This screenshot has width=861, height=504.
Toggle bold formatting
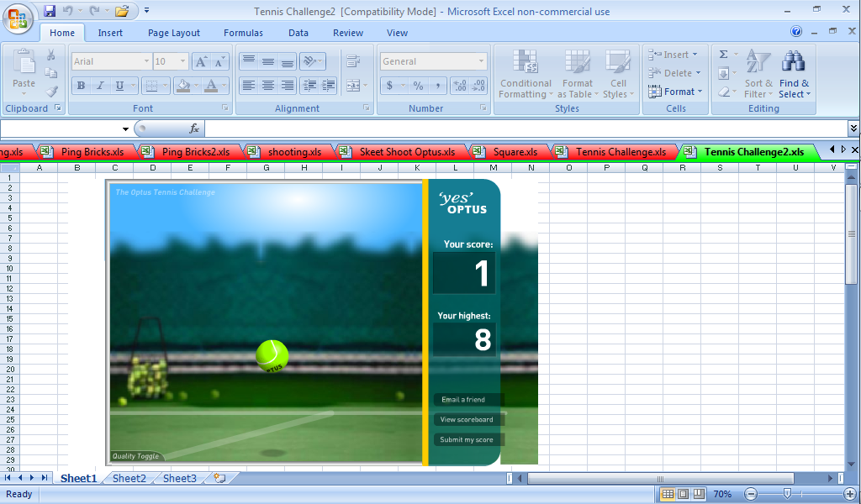click(82, 86)
